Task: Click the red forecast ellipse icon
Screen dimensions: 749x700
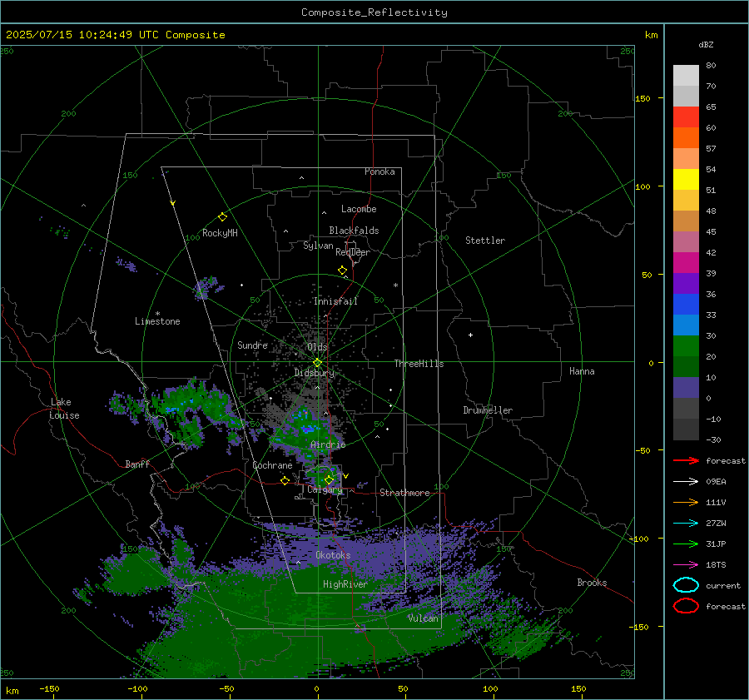Action: coord(686,606)
